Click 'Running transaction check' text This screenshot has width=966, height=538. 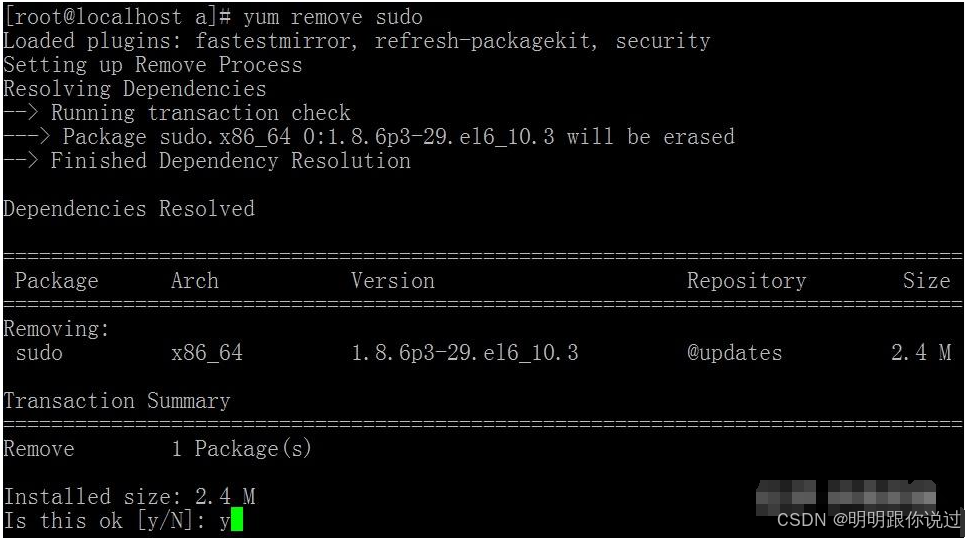coord(200,113)
